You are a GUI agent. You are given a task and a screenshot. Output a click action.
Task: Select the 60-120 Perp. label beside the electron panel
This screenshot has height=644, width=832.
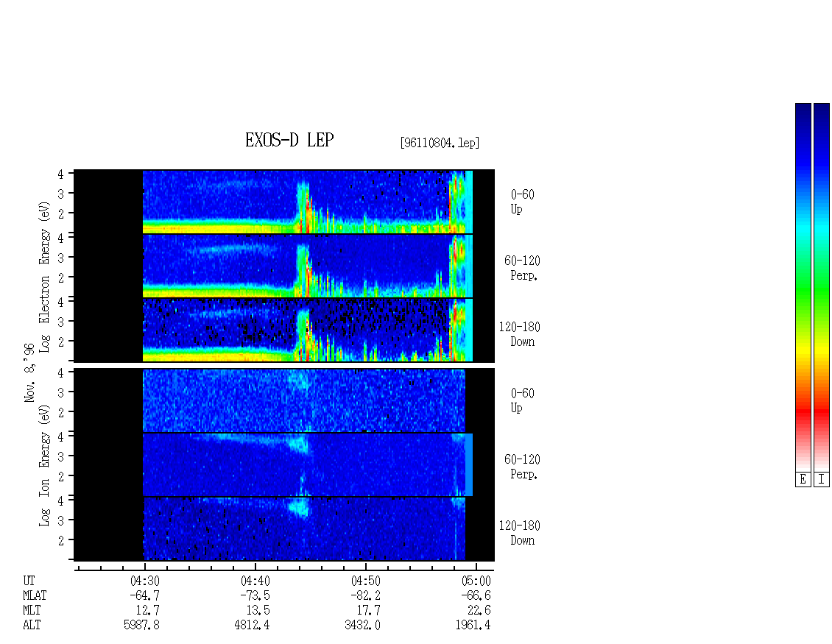522,268
